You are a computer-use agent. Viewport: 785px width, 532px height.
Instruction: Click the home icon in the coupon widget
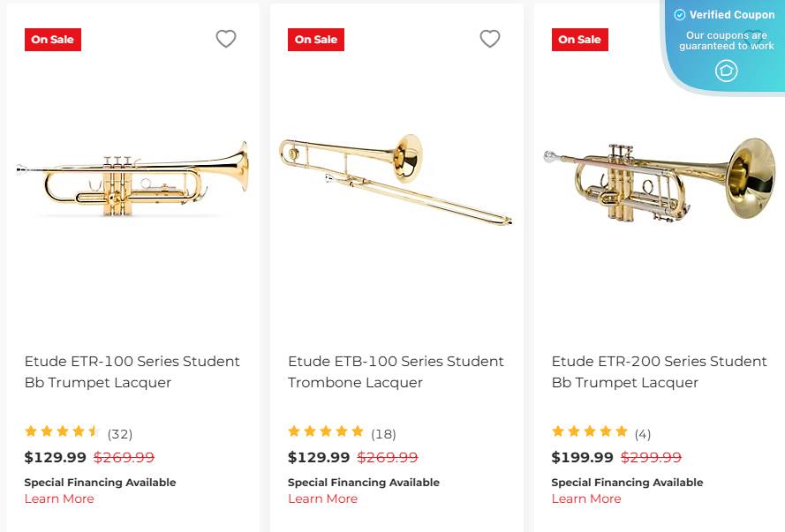tap(726, 71)
